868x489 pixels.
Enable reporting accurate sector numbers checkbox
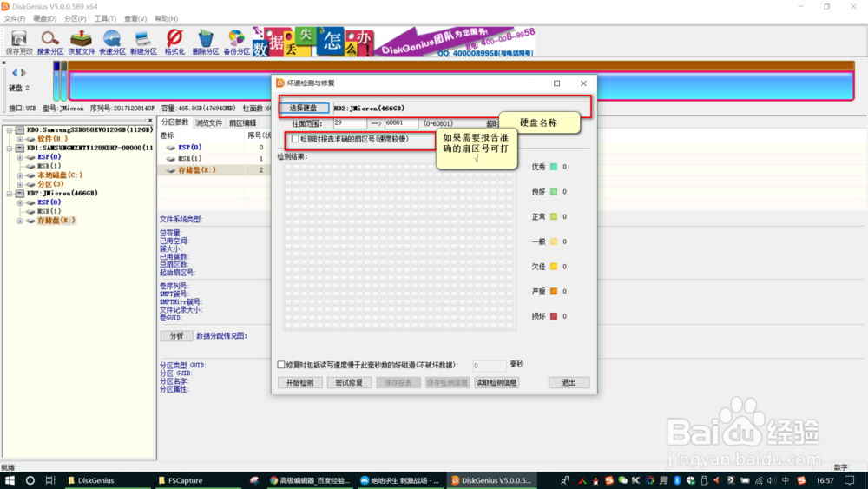[x=295, y=139]
